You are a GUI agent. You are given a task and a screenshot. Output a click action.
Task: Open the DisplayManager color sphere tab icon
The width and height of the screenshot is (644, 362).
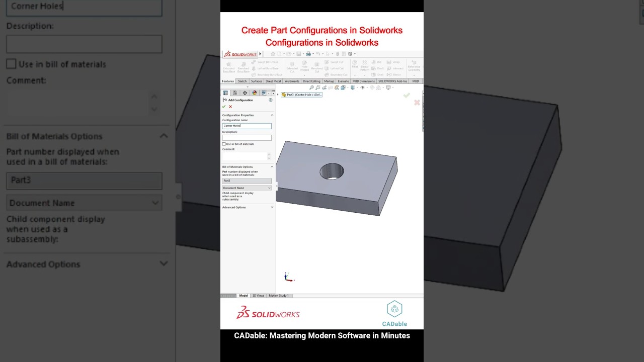[x=254, y=93]
